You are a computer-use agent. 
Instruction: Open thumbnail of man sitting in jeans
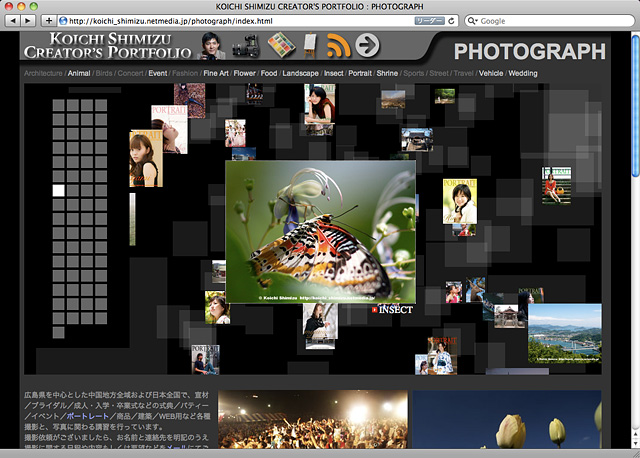pyautogui.click(x=205, y=360)
